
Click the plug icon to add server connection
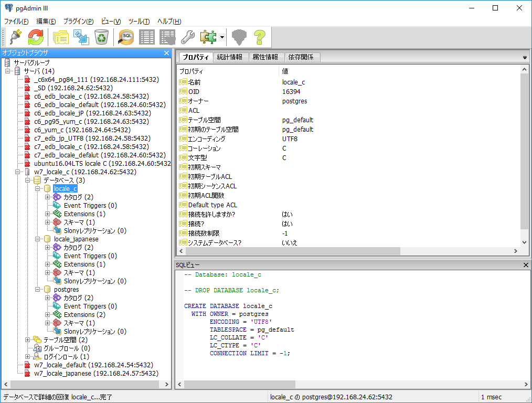pyautogui.click(x=15, y=37)
